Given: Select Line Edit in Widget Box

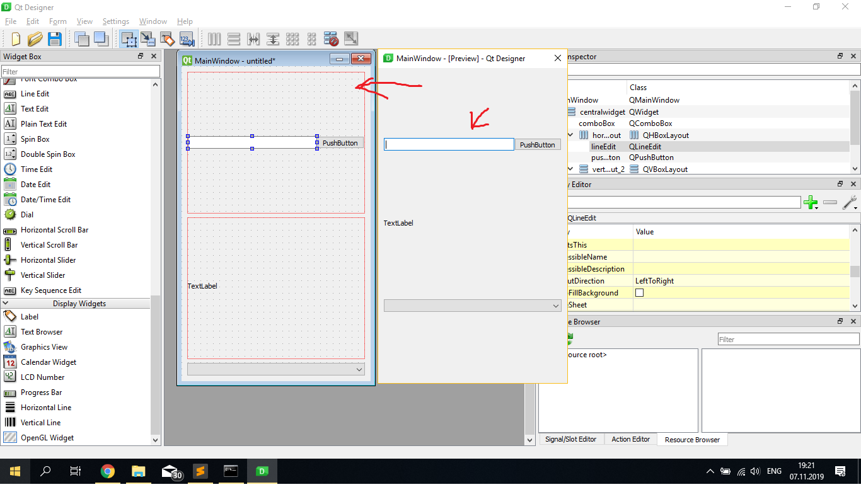Looking at the screenshot, I should click(x=35, y=94).
